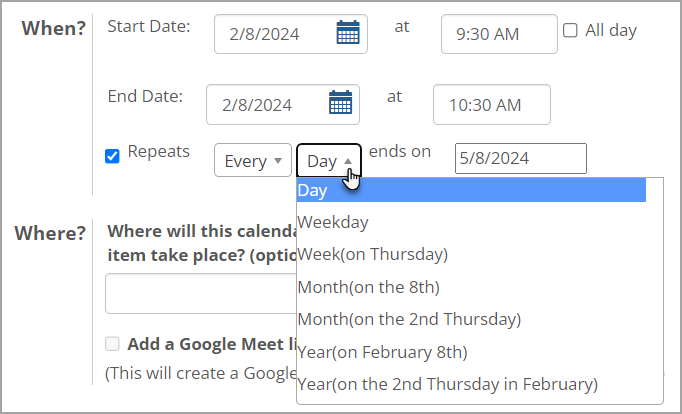
Task: Toggle the All day checkbox
Action: [570, 31]
